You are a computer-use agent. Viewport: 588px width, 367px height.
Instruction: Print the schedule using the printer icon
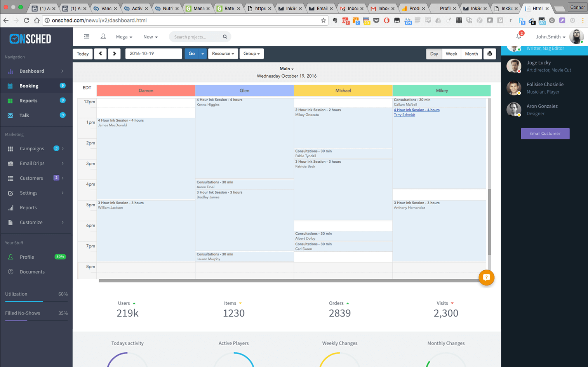[489, 54]
